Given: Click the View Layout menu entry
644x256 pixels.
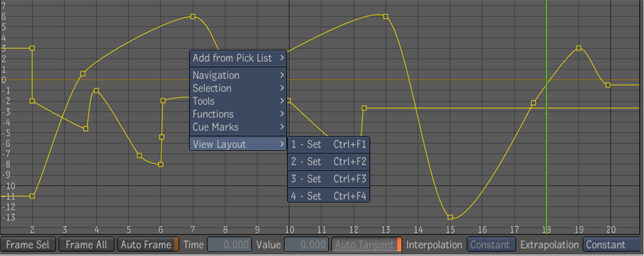Looking at the screenshot, I should click(x=238, y=144).
